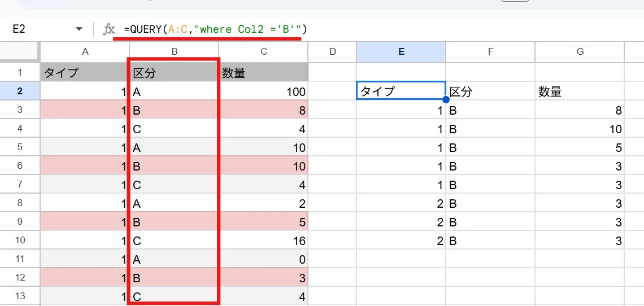Click the 区分 cell in column F
Screen dimensions: 644x306
[490, 91]
